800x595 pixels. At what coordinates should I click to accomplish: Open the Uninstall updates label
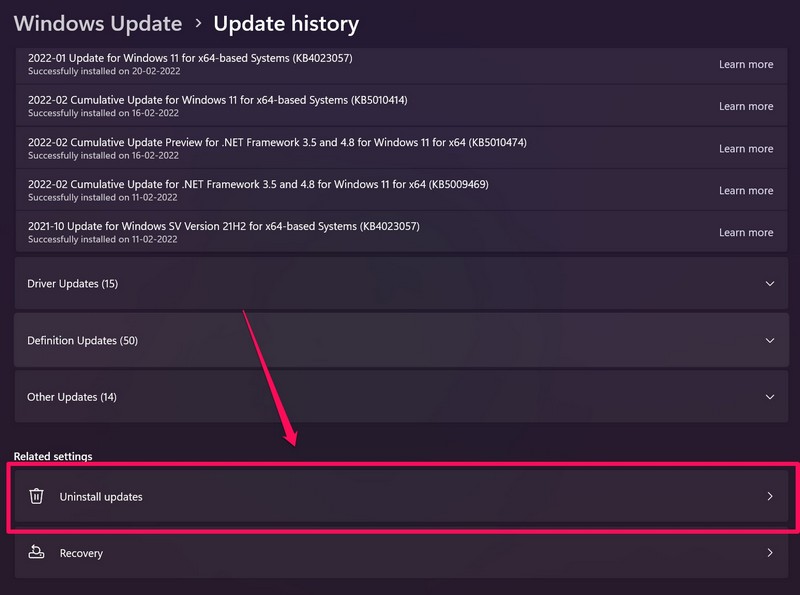(101, 497)
